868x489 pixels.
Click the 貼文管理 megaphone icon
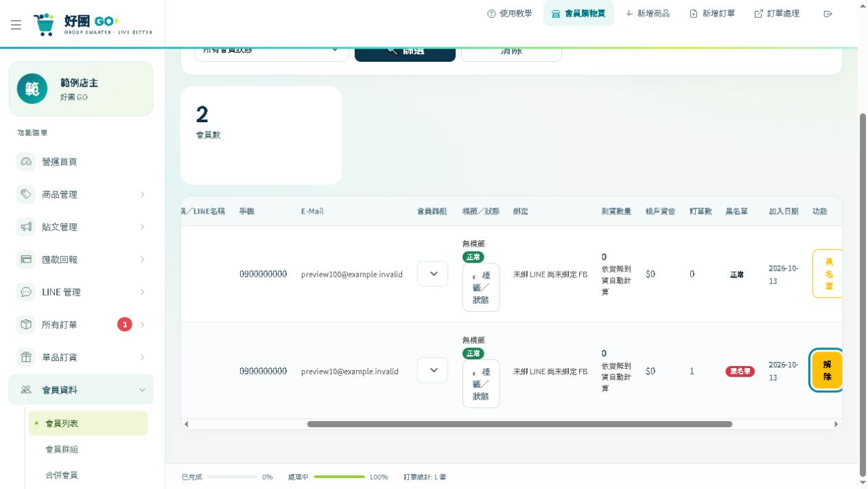(26, 227)
